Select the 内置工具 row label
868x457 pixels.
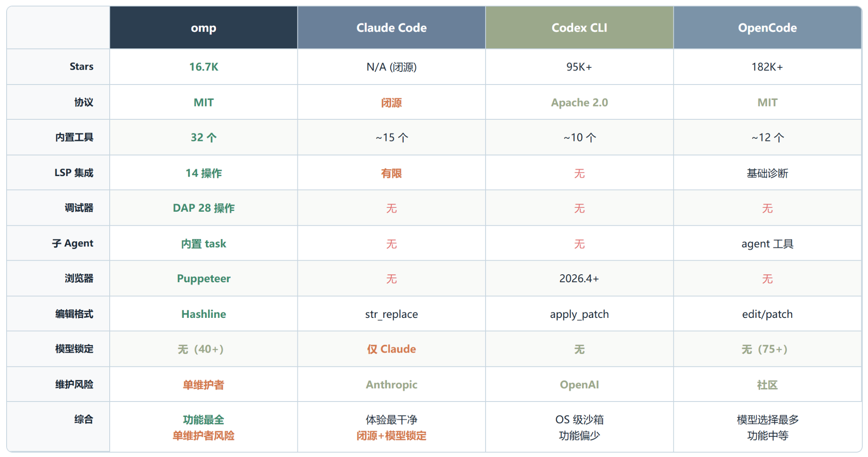pyautogui.click(x=74, y=137)
